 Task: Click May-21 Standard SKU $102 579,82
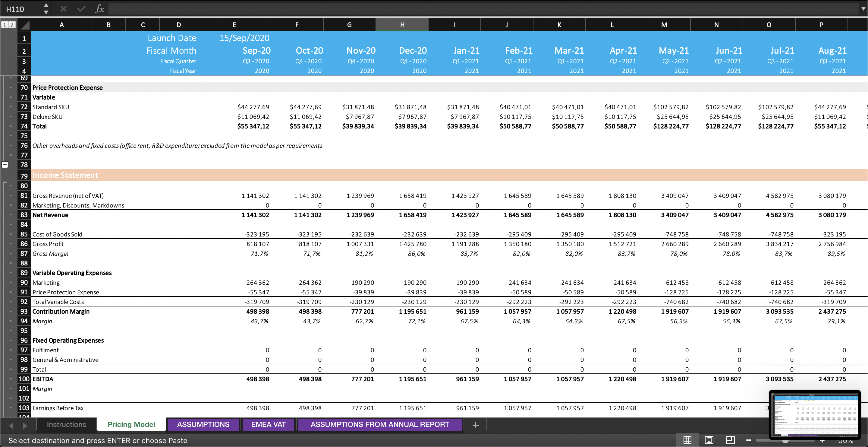pyautogui.click(x=671, y=107)
